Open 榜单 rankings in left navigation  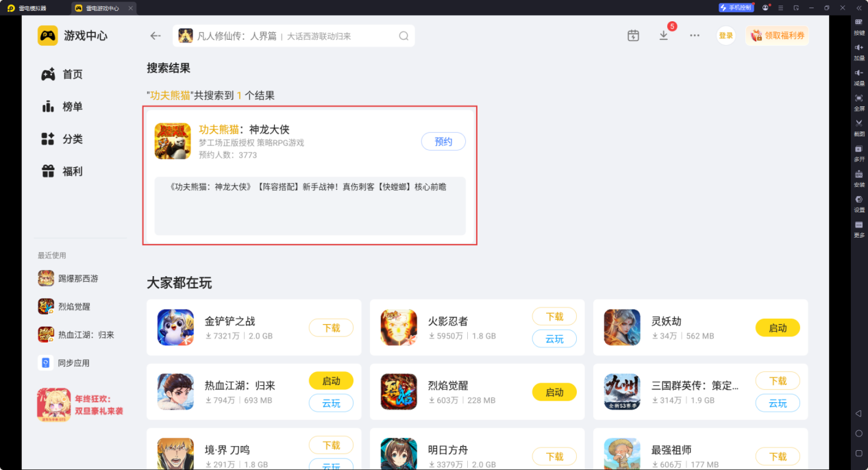62,106
